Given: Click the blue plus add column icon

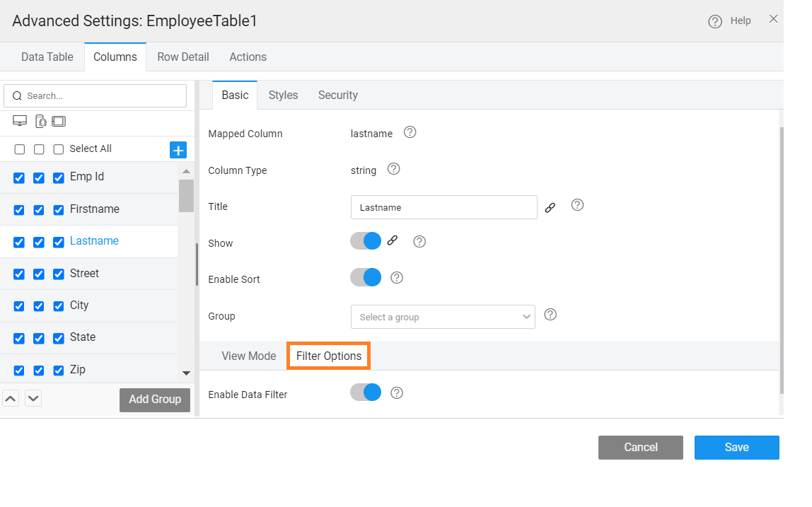Looking at the screenshot, I should point(178,150).
